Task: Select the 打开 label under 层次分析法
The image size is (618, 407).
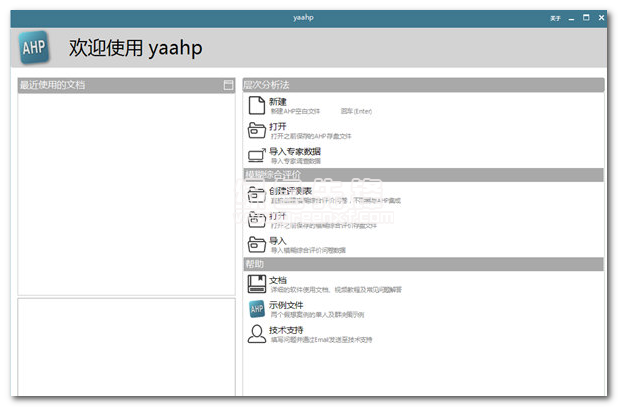Action: (277, 126)
